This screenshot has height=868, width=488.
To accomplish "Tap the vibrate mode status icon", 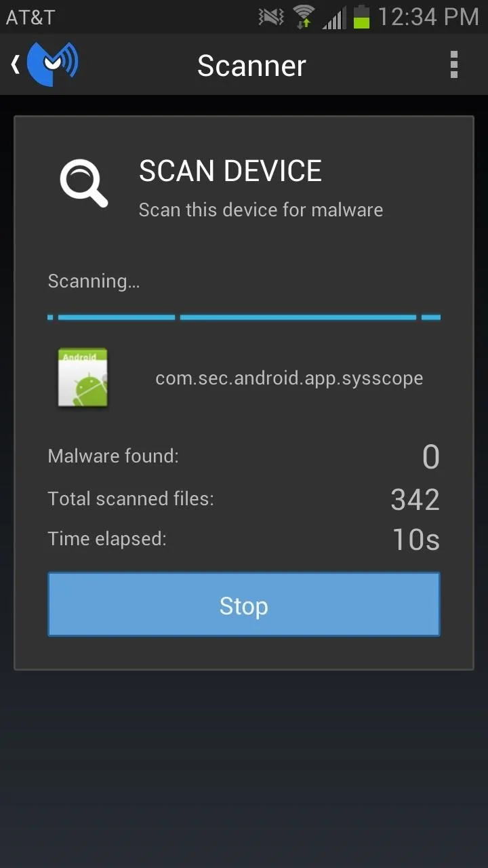I will click(271, 17).
